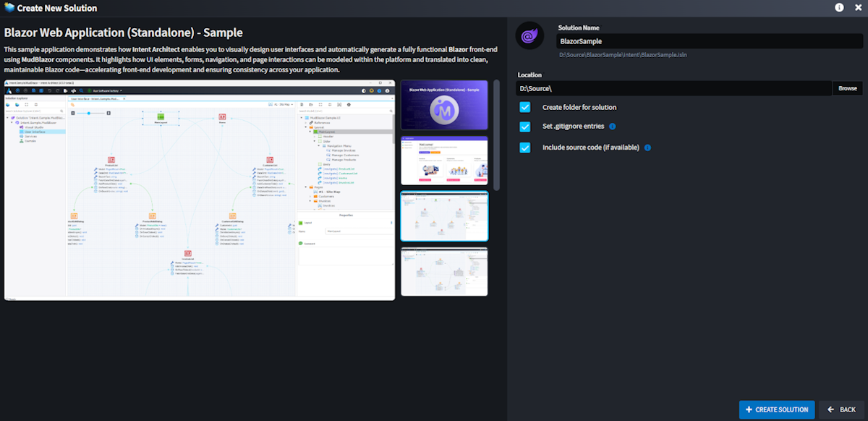
Task: Disable Set .gitignore entries checkbox
Action: pos(525,127)
